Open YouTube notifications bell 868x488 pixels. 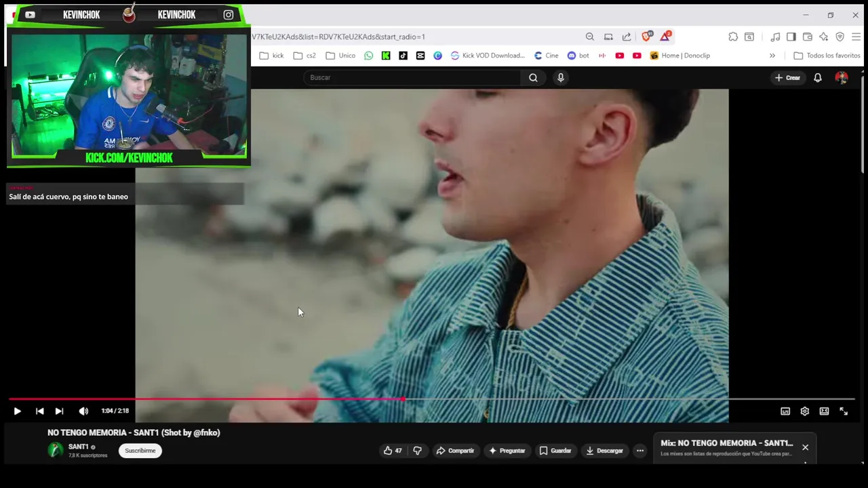pyautogui.click(x=818, y=77)
